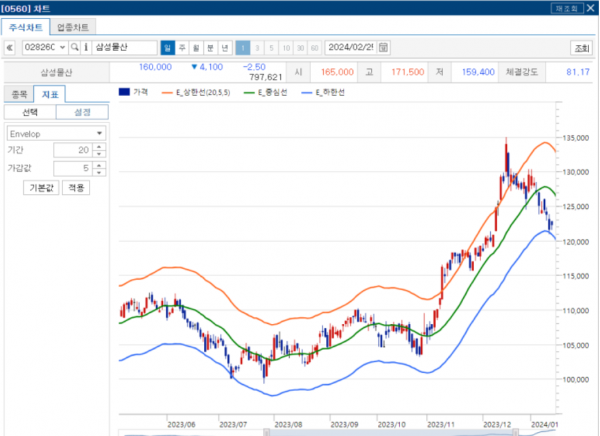Close the 0560 chart window

[x=591, y=8]
